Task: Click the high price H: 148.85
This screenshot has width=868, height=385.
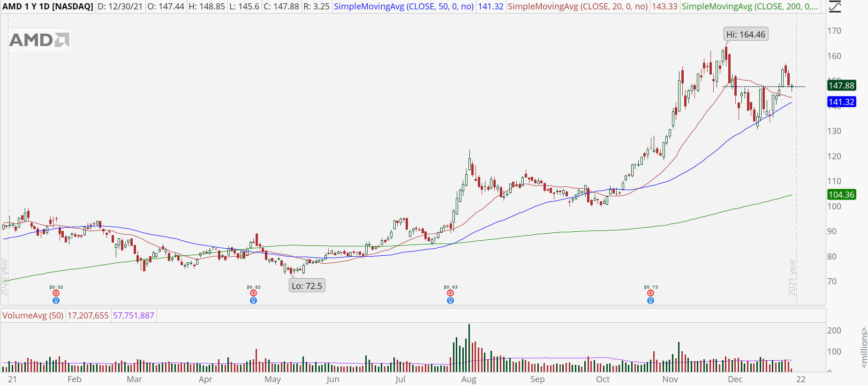Action: pos(207,7)
